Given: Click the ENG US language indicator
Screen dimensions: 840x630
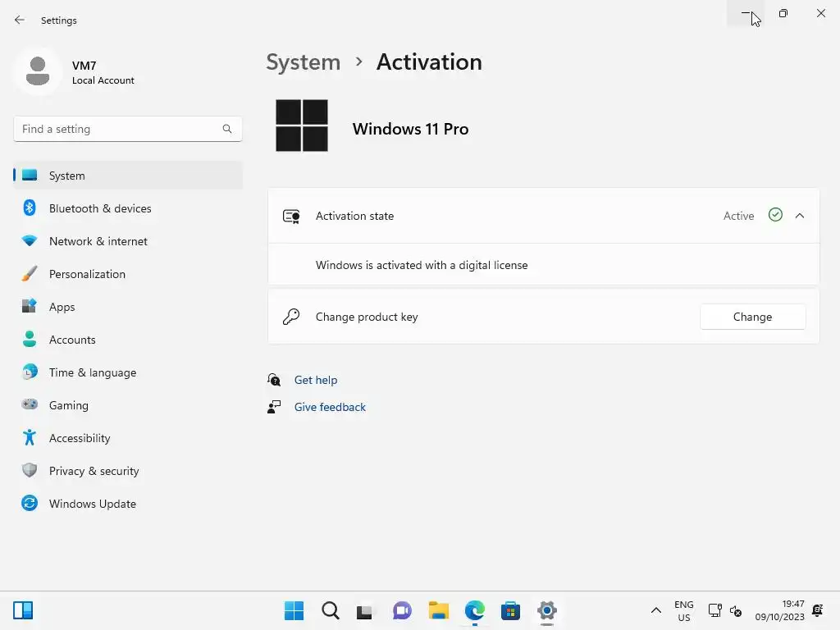Looking at the screenshot, I should pyautogui.click(x=683, y=610).
